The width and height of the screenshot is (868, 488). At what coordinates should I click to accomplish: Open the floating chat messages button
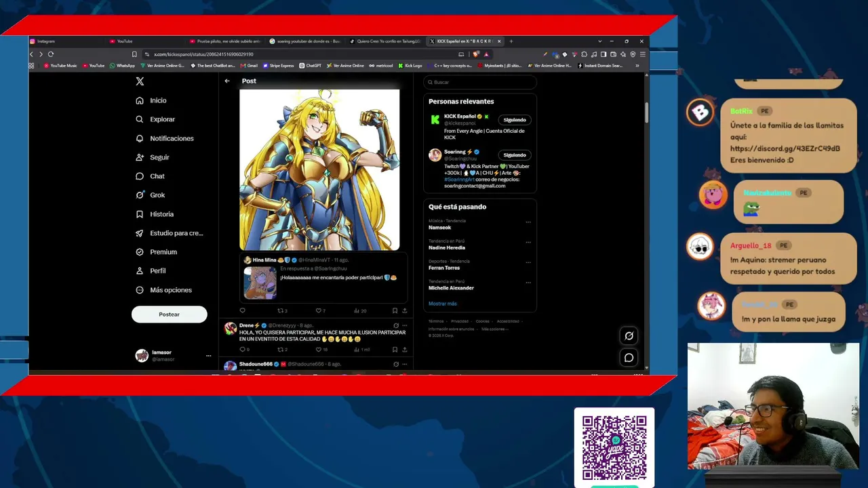(629, 358)
